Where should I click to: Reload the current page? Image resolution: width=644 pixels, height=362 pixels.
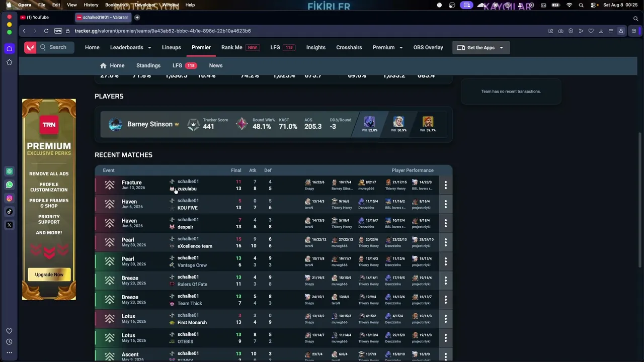point(46,31)
